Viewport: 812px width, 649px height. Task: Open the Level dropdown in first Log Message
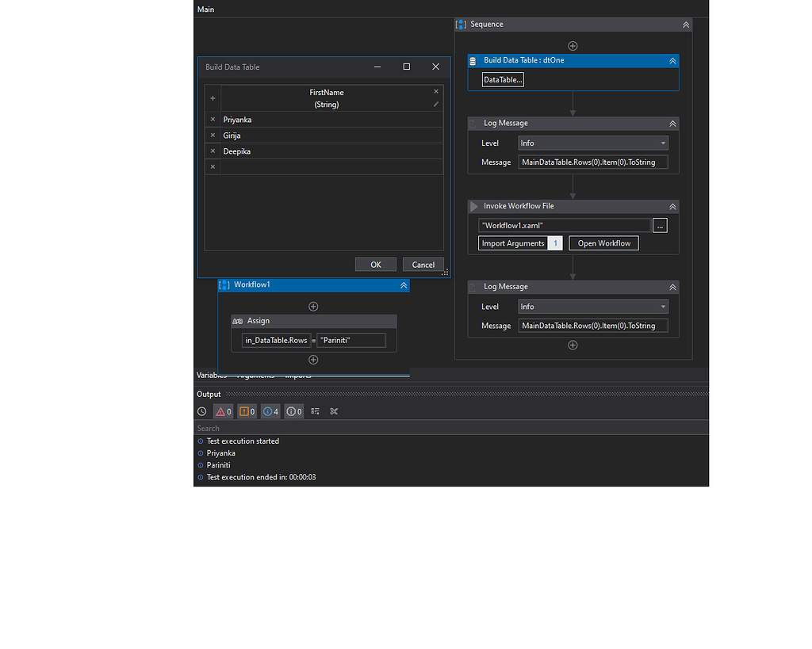[x=662, y=143]
